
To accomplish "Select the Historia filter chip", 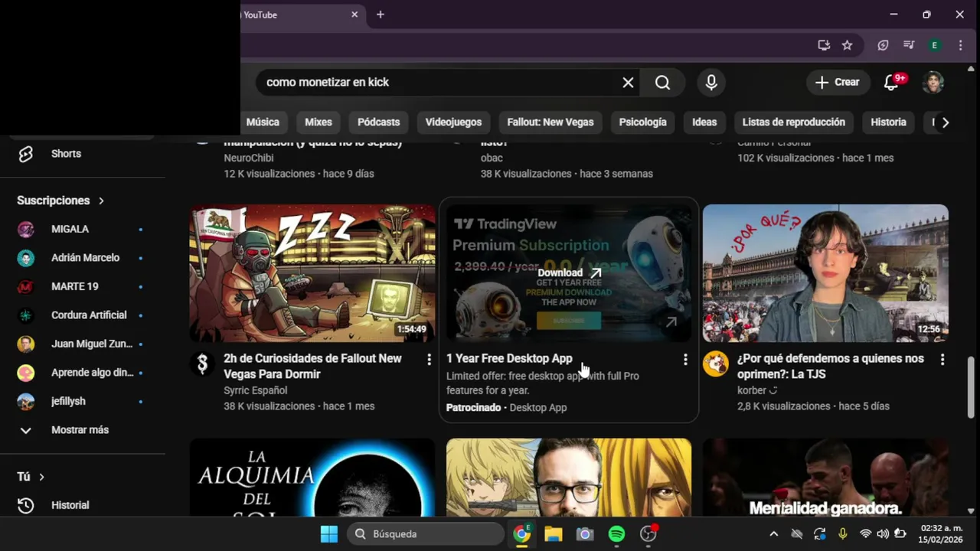I will 888,122.
